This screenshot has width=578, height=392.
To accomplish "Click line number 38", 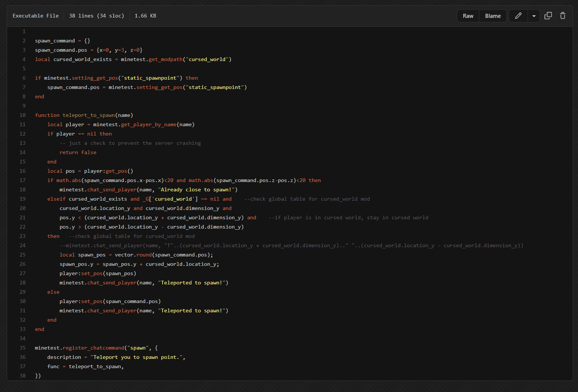I will (x=23, y=376).
